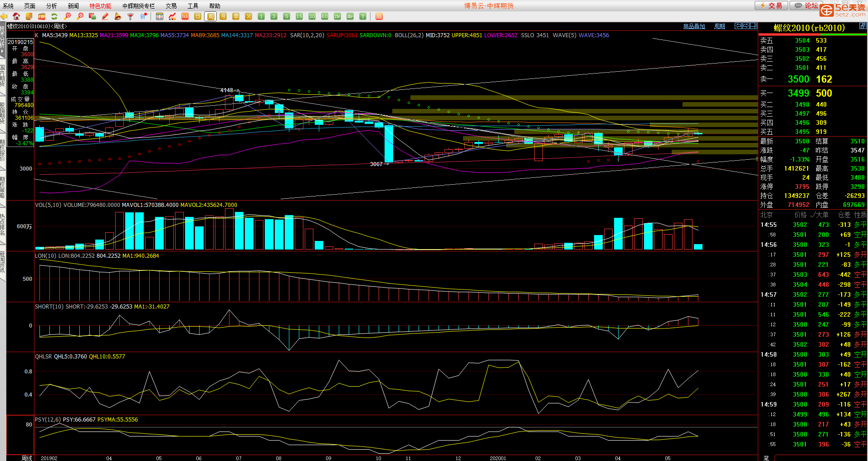Open the 系统 menu

pyautogui.click(x=8, y=6)
